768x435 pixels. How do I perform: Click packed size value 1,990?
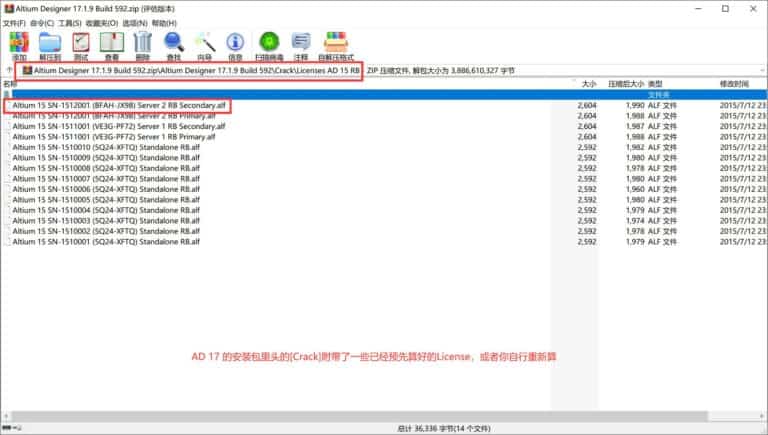pos(635,105)
